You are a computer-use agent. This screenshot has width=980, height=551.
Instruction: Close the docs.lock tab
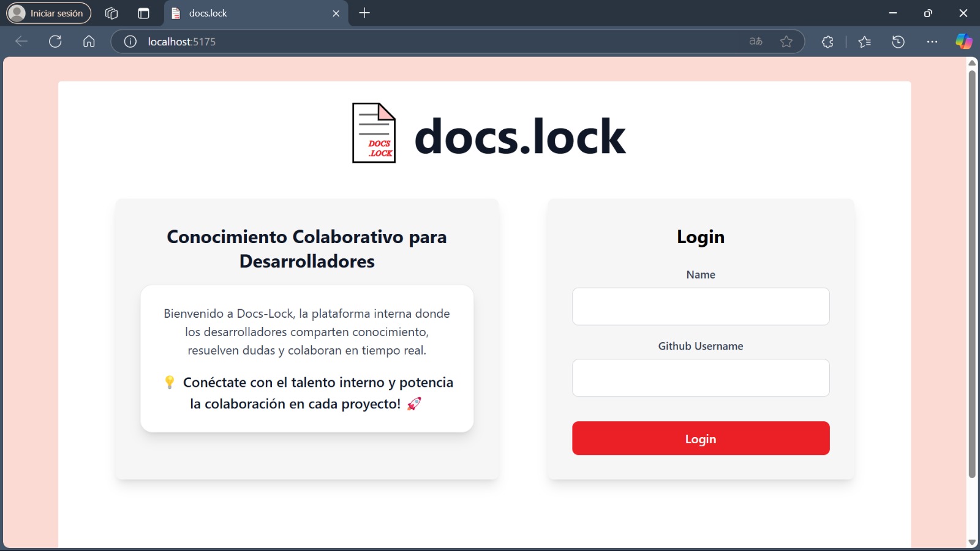pos(336,13)
